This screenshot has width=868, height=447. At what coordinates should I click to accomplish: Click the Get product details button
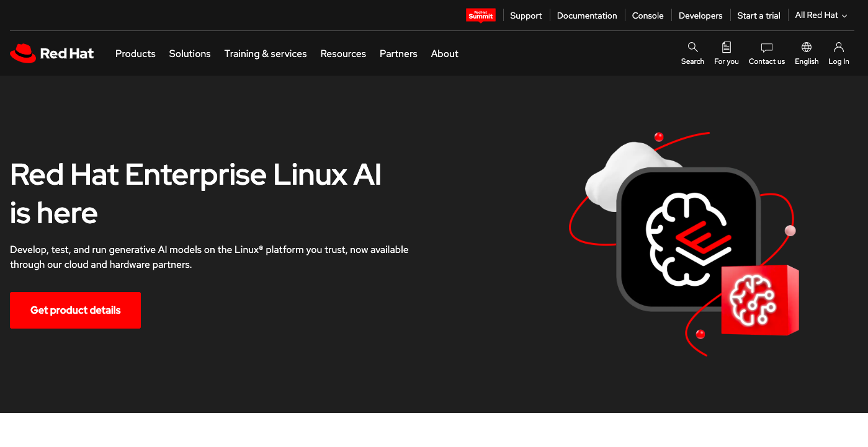[x=75, y=310]
